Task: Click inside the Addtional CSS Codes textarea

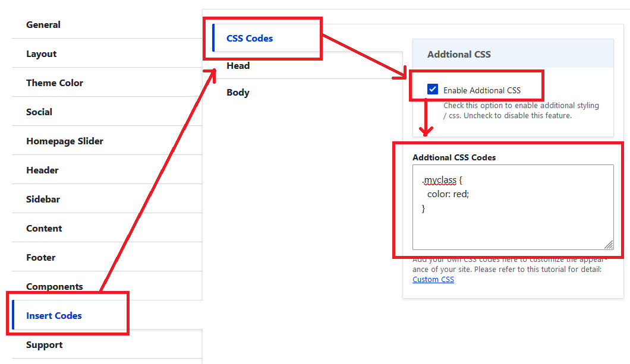Action: (x=512, y=220)
